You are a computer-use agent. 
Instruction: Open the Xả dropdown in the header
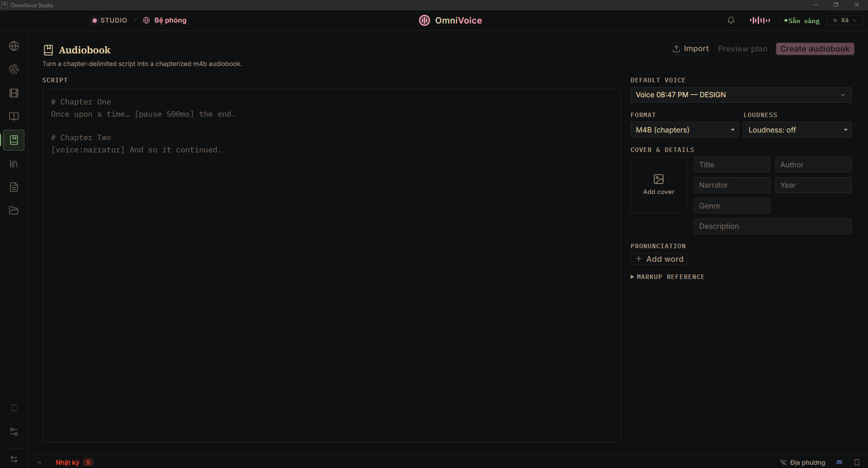[x=844, y=20]
